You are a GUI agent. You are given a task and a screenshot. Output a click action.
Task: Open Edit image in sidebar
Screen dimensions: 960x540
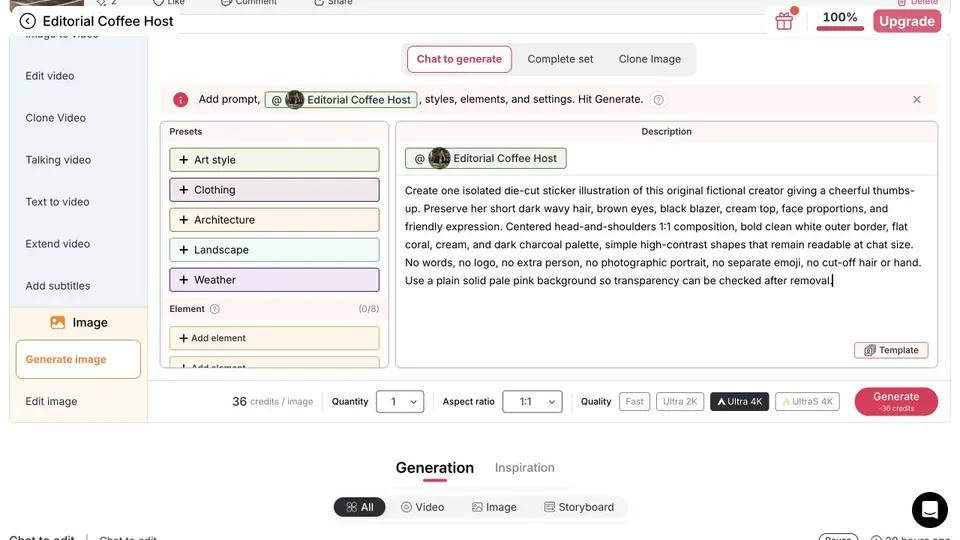51,402
